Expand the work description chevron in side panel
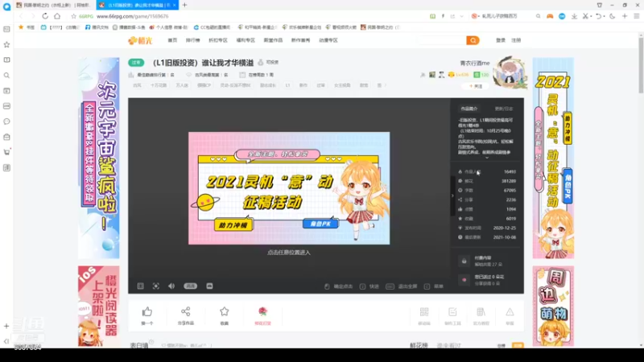 (487, 158)
